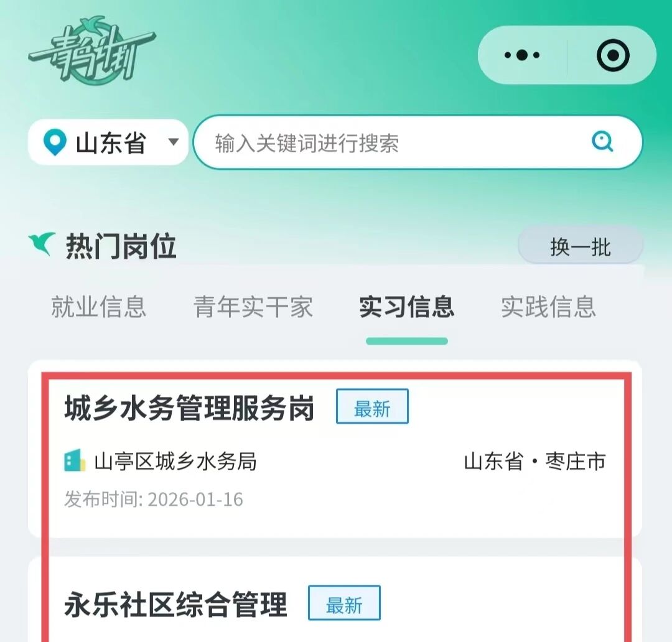Tap the 青鸟计划 logo
The image size is (672, 642).
(x=91, y=50)
